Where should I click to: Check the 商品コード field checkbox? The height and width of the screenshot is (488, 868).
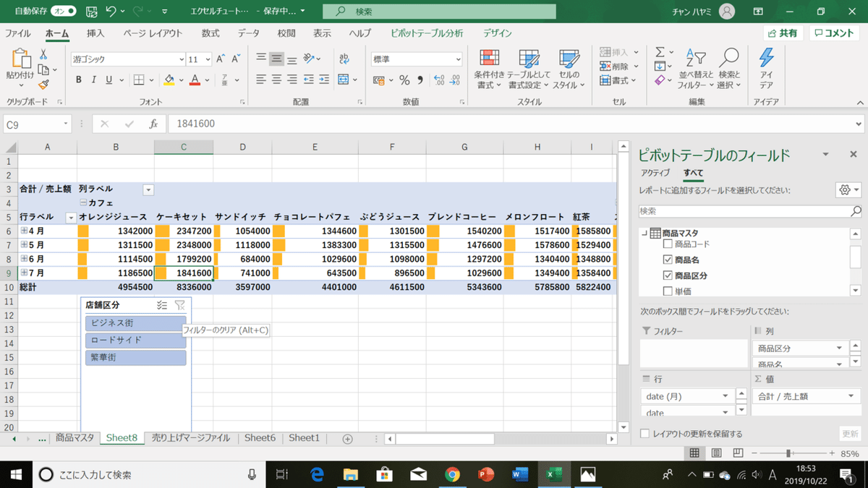(668, 244)
